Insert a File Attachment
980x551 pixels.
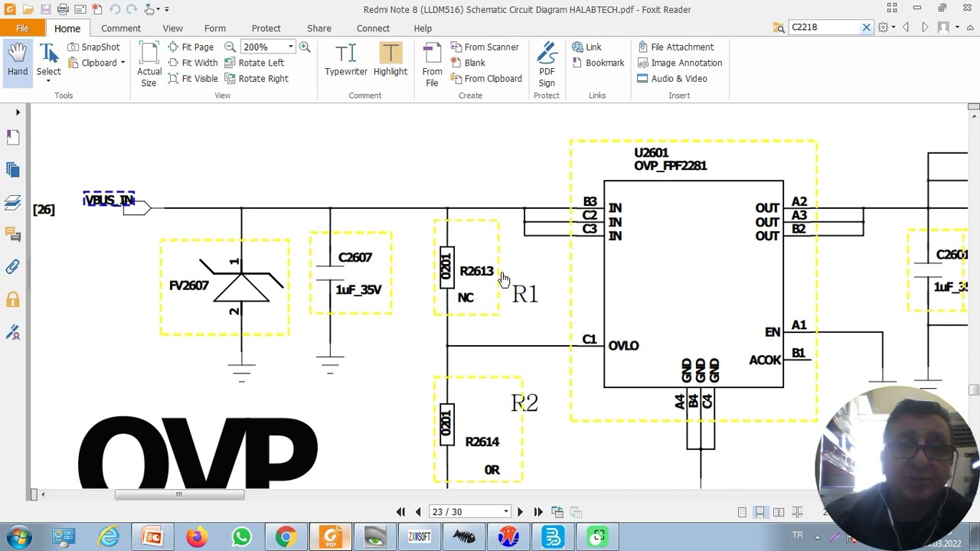pos(675,47)
